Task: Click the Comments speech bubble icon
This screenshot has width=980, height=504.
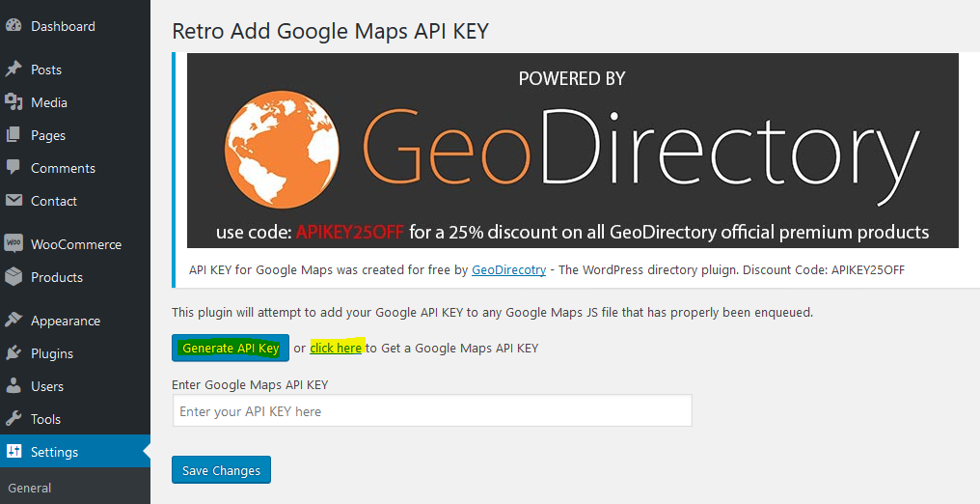Action: [14, 168]
